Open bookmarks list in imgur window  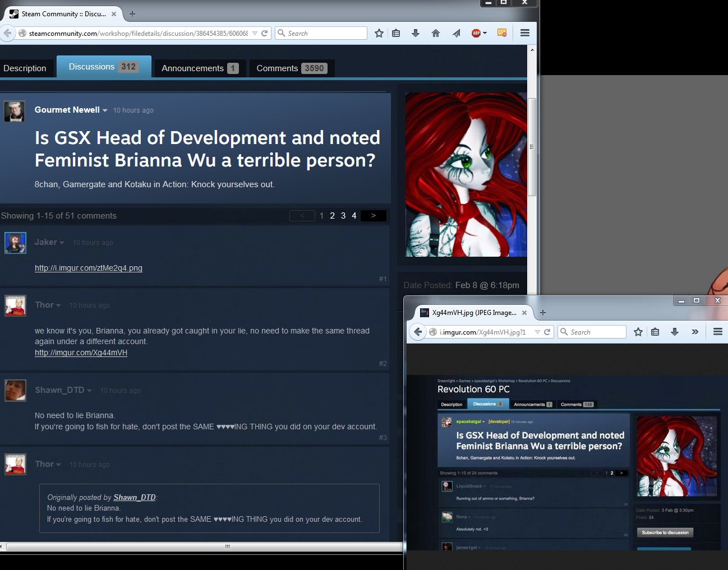tap(655, 332)
